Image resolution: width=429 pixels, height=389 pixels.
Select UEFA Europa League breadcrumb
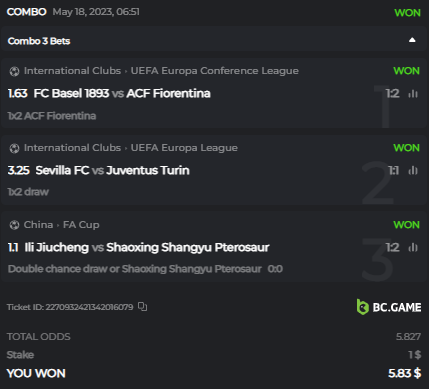pos(184,148)
